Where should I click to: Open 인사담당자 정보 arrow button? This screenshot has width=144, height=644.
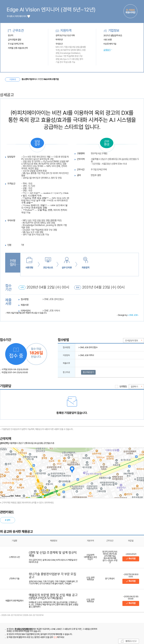pos(133,340)
